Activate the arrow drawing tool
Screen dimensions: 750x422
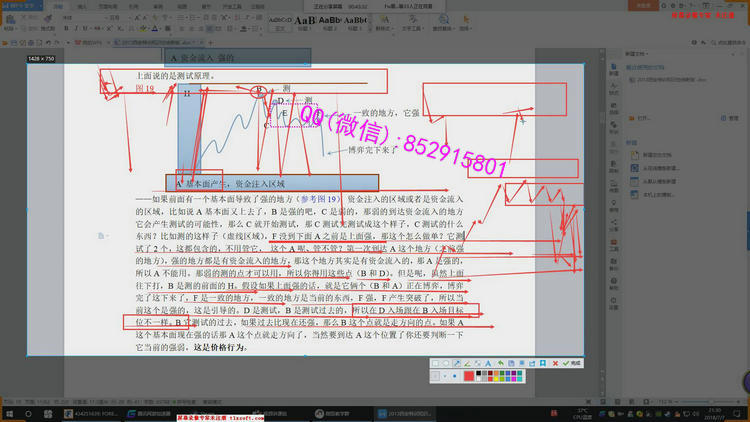coord(458,363)
